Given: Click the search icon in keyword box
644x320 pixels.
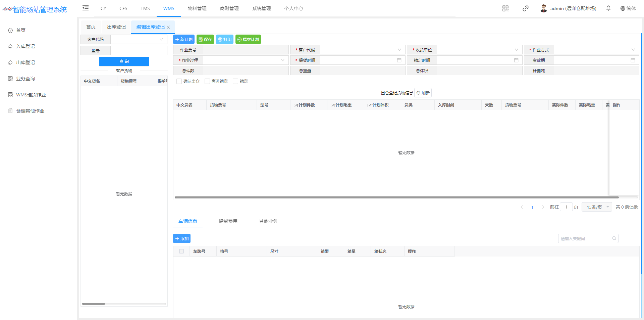Looking at the screenshot, I should point(614,239).
